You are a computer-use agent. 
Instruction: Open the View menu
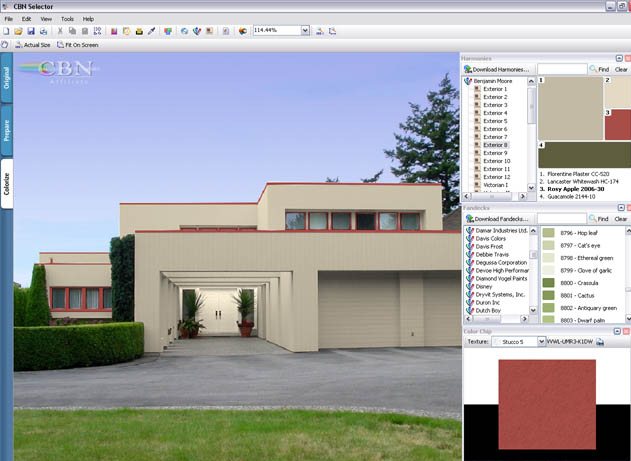point(46,19)
